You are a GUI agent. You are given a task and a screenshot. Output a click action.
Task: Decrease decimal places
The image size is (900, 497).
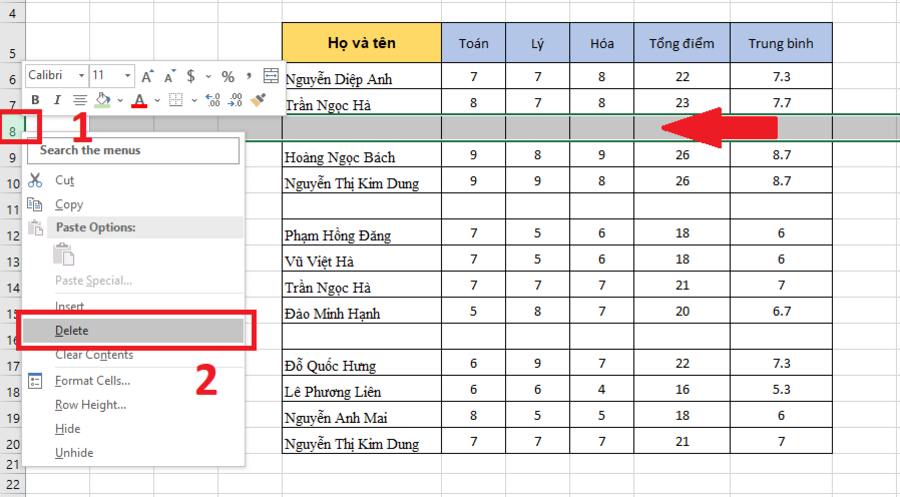pos(235,100)
